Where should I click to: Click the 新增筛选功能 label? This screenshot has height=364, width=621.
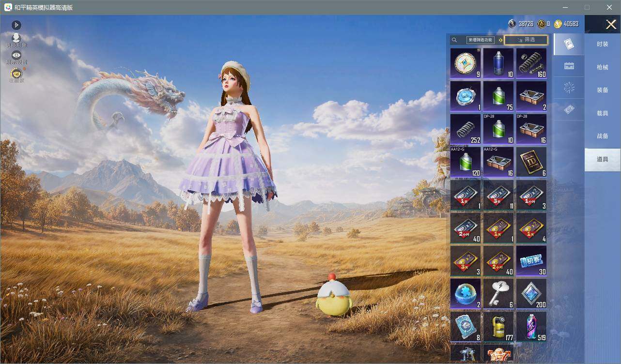coord(480,40)
